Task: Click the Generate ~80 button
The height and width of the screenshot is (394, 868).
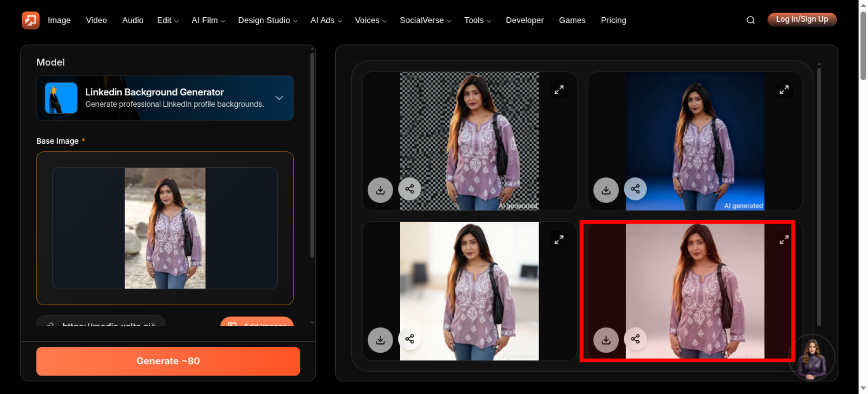Action: tap(168, 361)
